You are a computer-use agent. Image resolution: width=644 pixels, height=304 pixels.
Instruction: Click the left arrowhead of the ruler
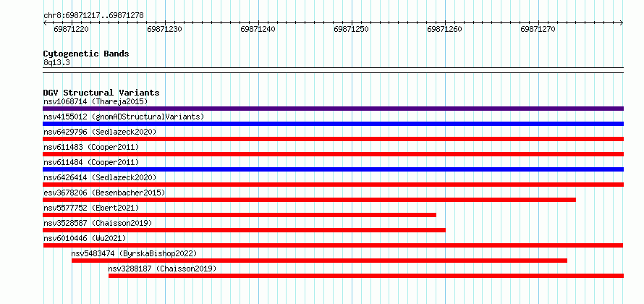click(45, 22)
